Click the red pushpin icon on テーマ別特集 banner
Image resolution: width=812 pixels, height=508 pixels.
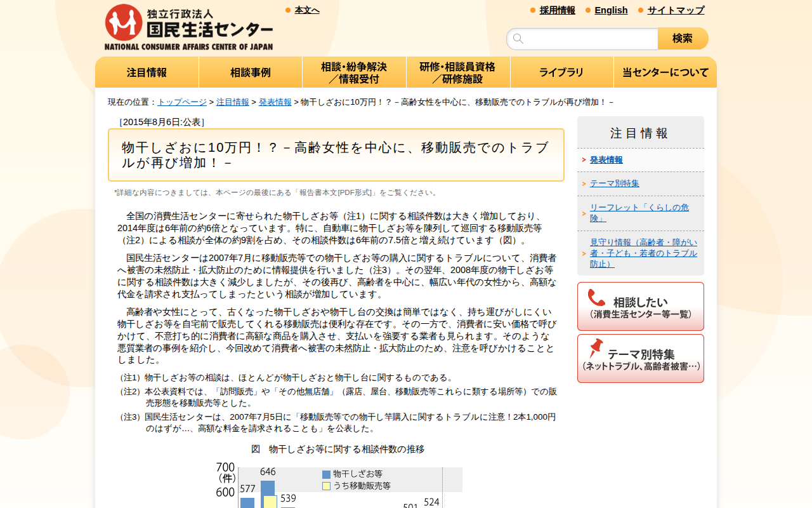[596, 348]
